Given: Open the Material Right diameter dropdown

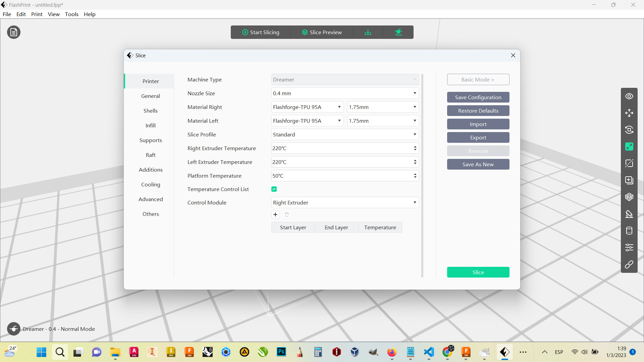Looking at the screenshot, I should [383, 107].
